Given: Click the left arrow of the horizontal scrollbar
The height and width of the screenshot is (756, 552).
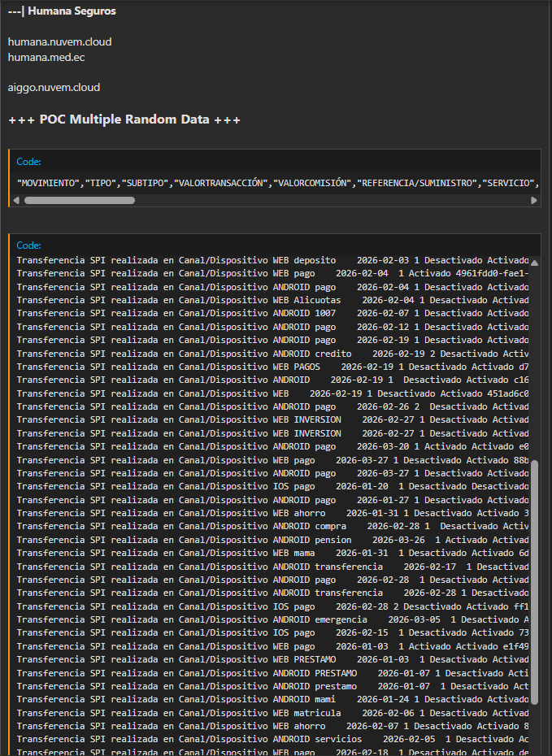Looking at the screenshot, I should pyautogui.click(x=16, y=200).
